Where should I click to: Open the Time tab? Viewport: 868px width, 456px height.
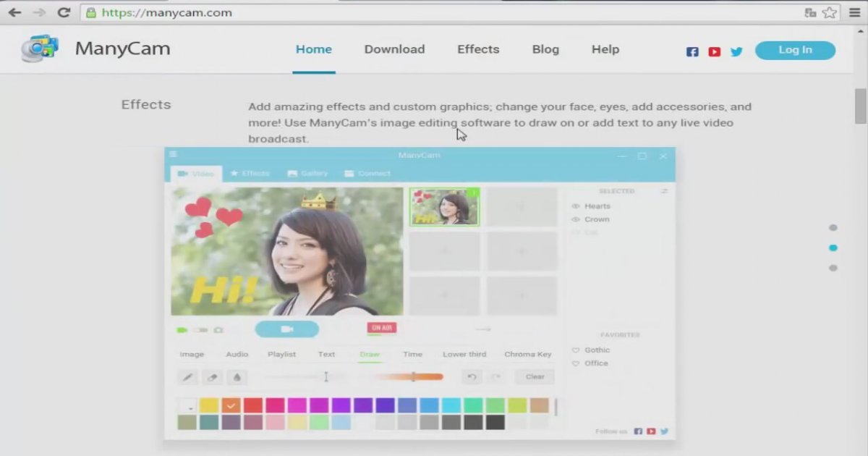click(413, 355)
